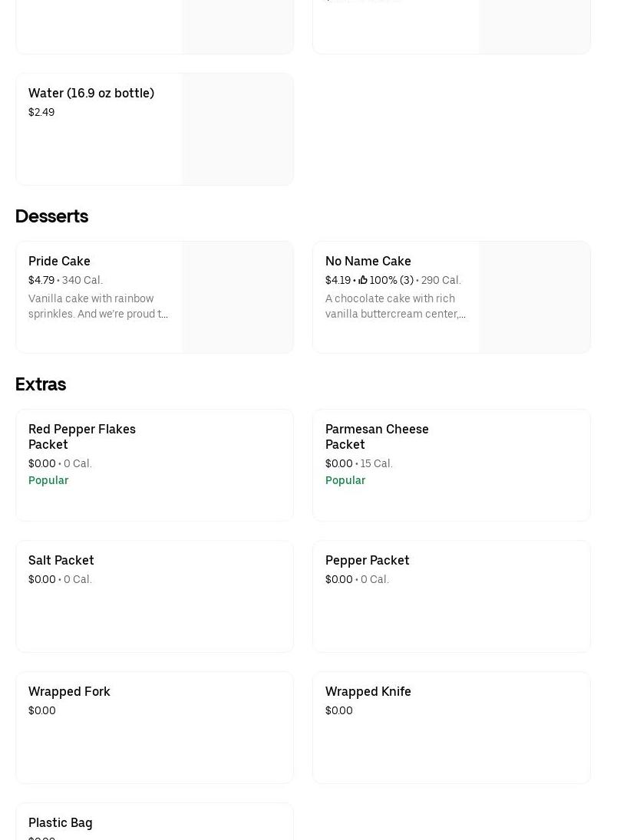Select the Plastic Bag item

tap(61, 822)
